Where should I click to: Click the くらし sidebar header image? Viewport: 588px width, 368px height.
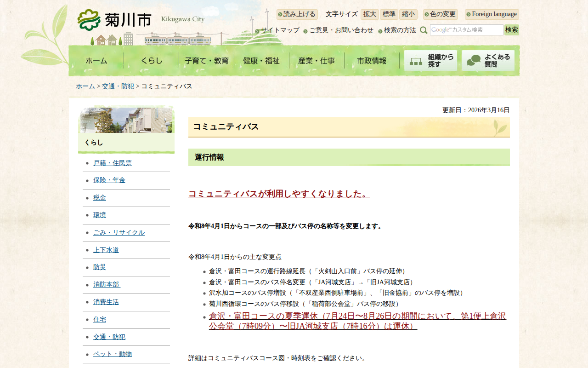(x=126, y=120)
